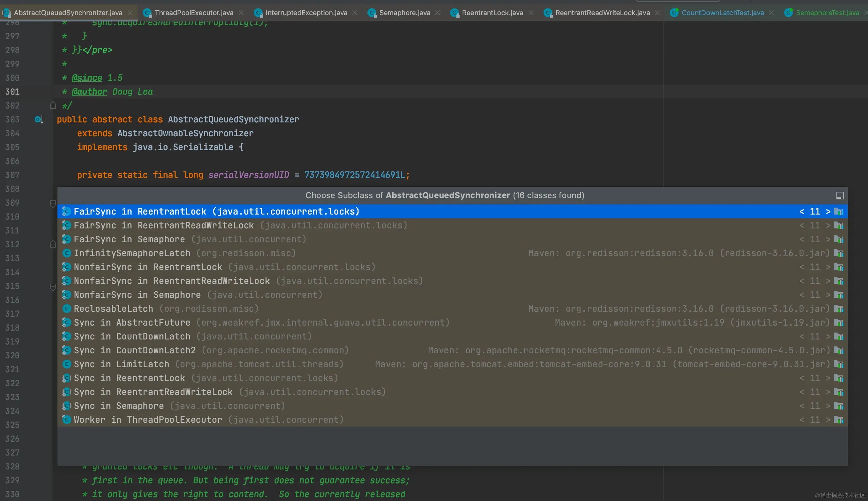868x501 pixels.
Task: Click line number 307 in the gutter
Action: (x=12, y=175)
